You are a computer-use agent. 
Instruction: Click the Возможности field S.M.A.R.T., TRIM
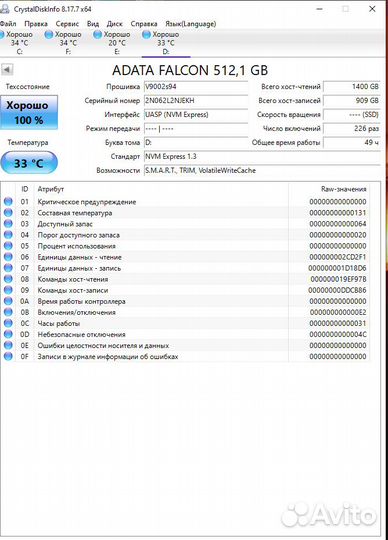click(262, 170)
